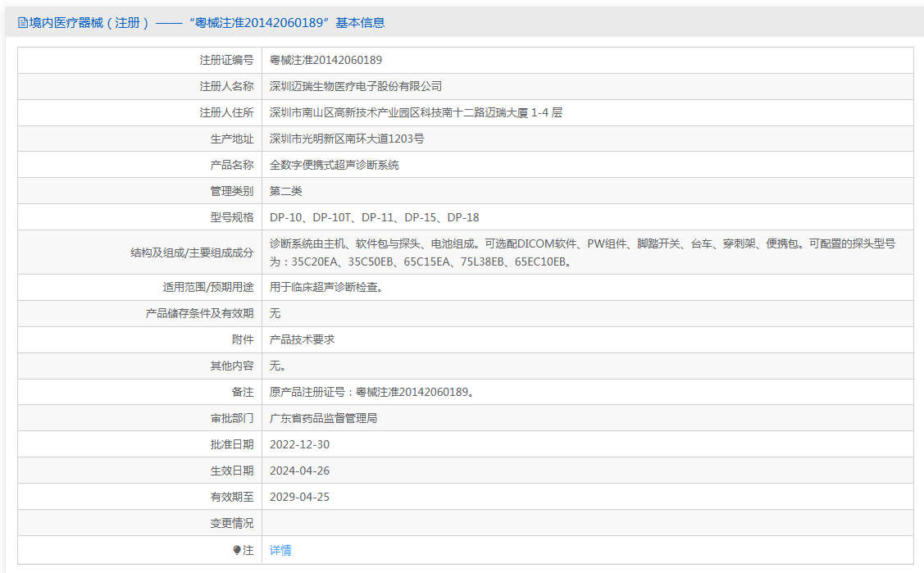Click the lightbulb icon beside 注

(x=237, y=550)
